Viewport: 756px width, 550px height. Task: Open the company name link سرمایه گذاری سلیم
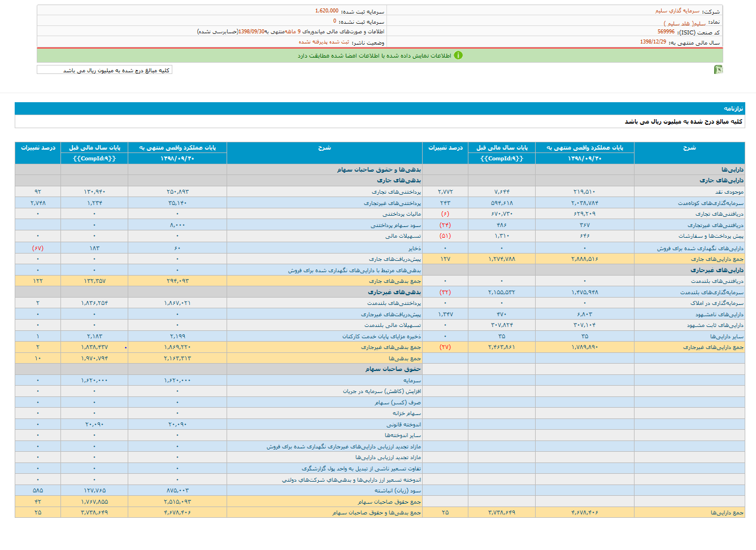677,11
